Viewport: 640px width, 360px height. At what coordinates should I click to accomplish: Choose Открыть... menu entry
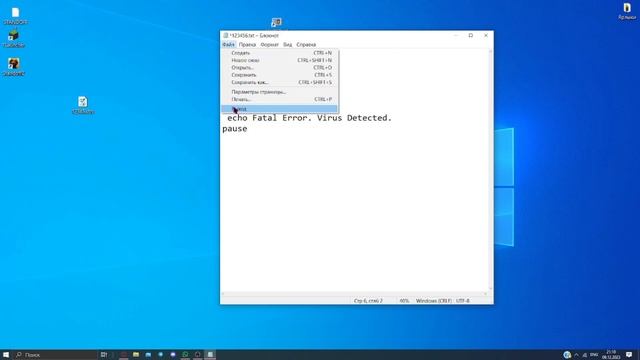(x=280, y=68)
